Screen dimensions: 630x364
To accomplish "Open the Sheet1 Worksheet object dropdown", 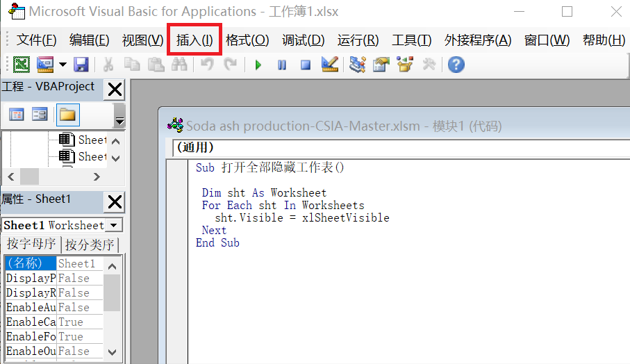I will (114, 225).
